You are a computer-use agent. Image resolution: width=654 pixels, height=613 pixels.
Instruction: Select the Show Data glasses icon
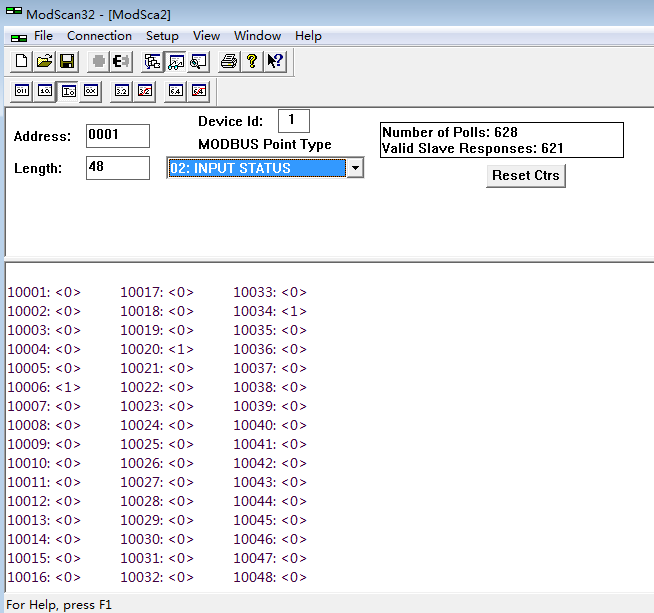[x=176, y=61]
